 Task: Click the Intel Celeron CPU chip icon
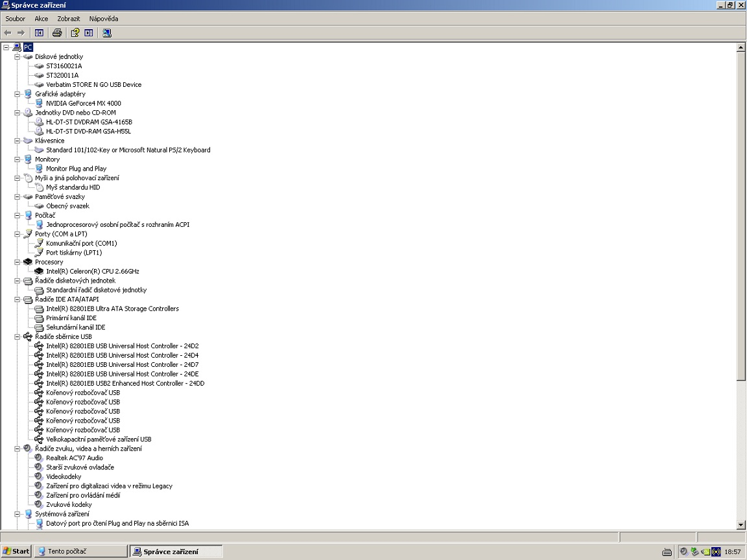pos(39,272)
